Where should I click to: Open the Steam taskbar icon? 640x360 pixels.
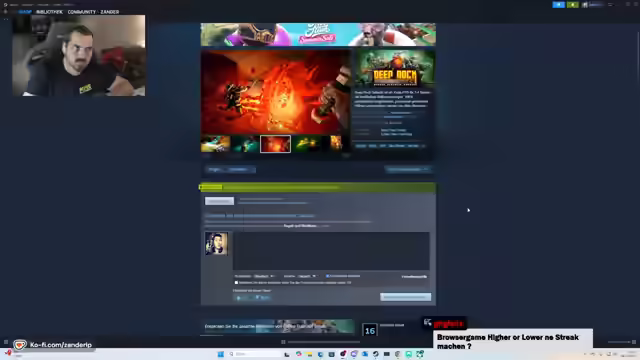point(376,354)
